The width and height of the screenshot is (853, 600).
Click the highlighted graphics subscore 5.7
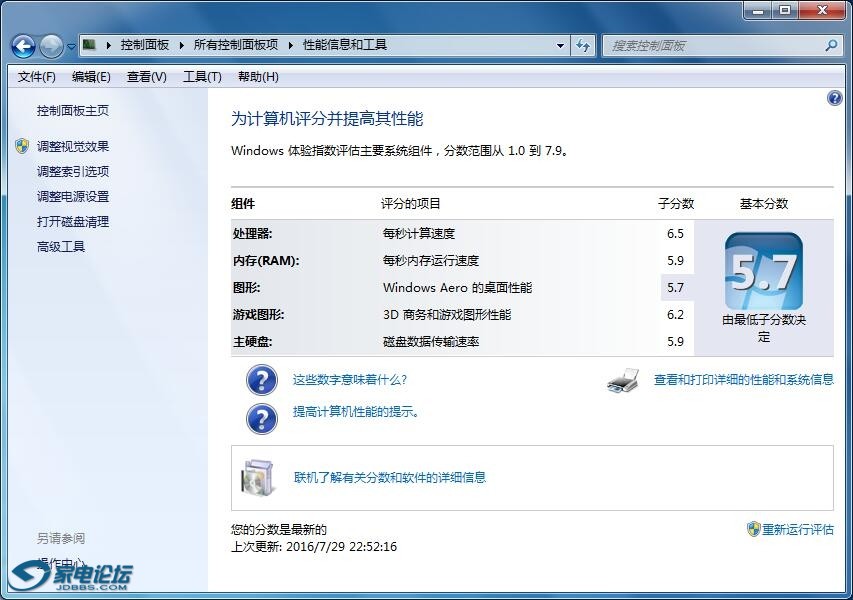(675, 287)
